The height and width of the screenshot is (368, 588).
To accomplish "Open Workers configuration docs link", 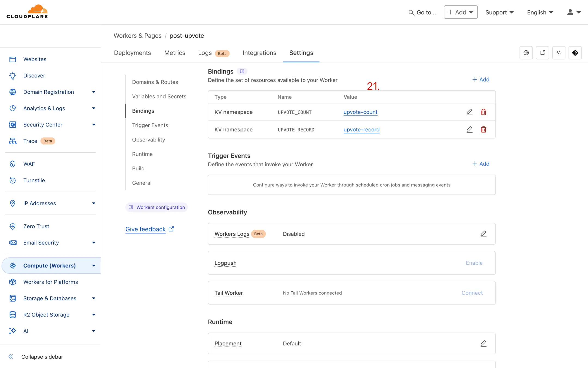I will [157, 207].
